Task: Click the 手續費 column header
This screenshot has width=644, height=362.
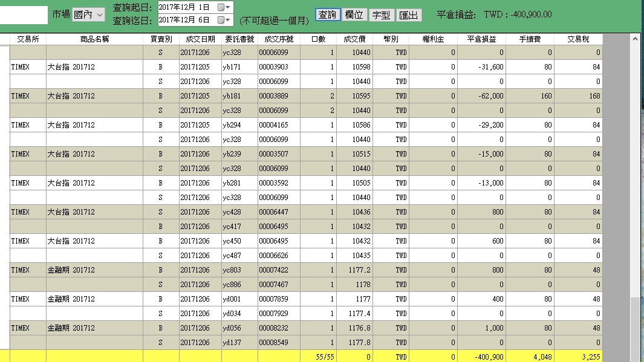Action: tap(530, 39)
